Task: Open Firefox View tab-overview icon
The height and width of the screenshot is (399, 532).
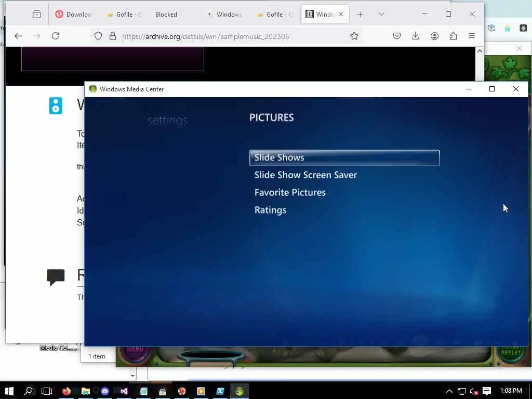Action: (x=37, y=14)
